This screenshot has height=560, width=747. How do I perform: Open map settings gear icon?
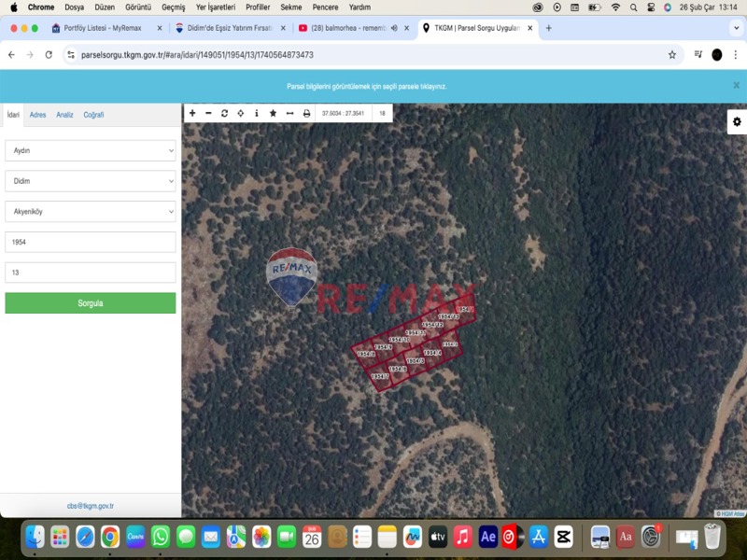pos(737,122)
